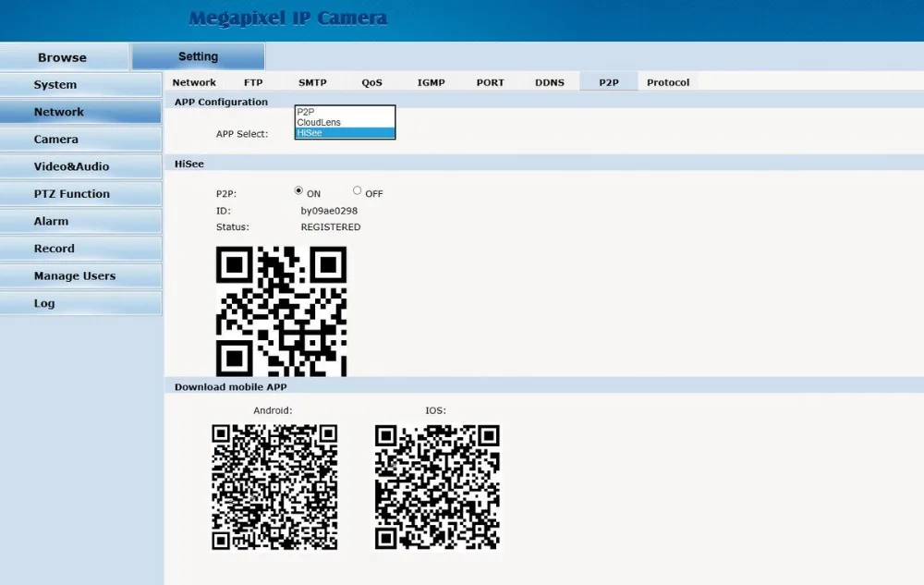924x585 pixels.
Task: Click the device ID by09ae0298
Action: coord(329,211)
